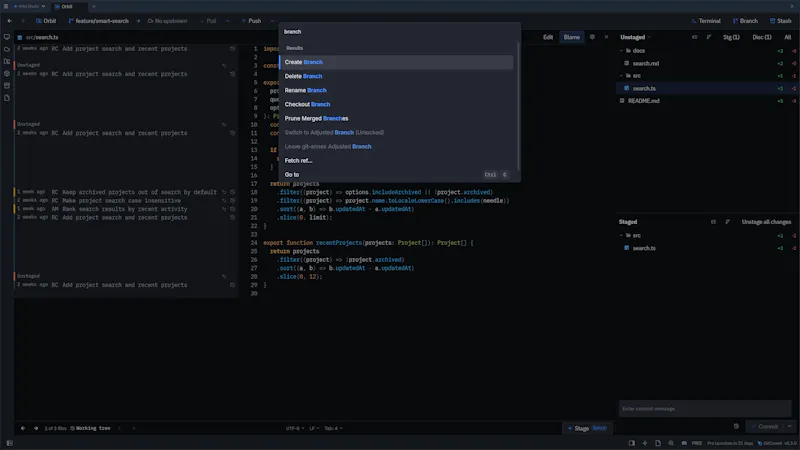This screenshot has height=450, width=800.
Task: Open the Tab: 4 indentation dropdown
Action: (x=333, y=428)
